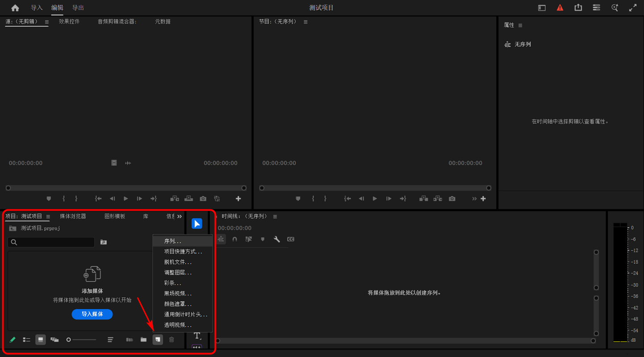Choose 黑场视频... from the menu

coord(183,293)
